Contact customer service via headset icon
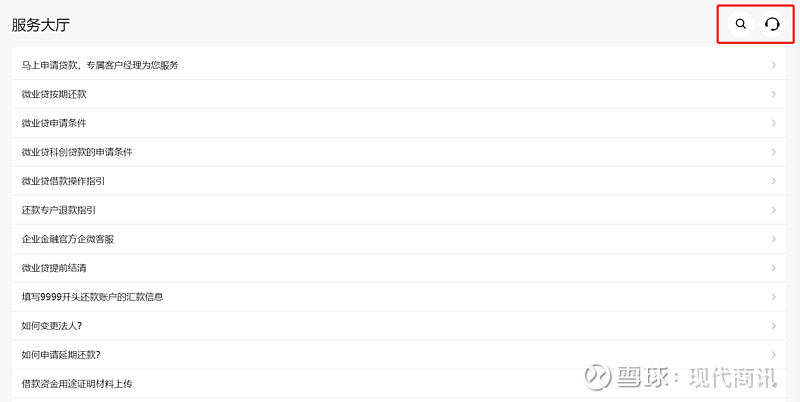The image size is (800, 402). click(x=773, y=23)
